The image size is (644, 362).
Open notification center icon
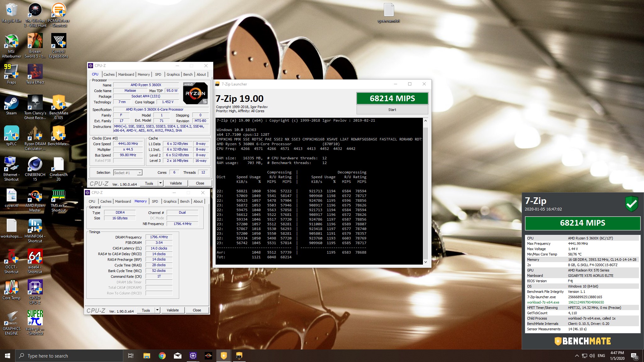point(634,356)
